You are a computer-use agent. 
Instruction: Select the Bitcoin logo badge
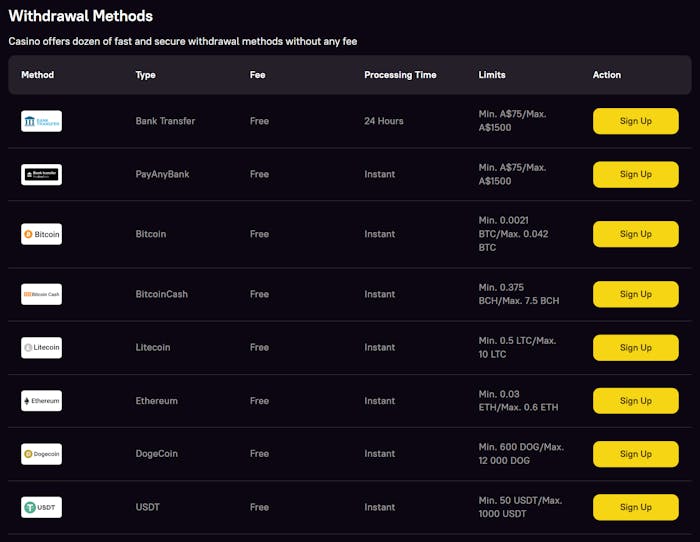[x=41, y=234]
